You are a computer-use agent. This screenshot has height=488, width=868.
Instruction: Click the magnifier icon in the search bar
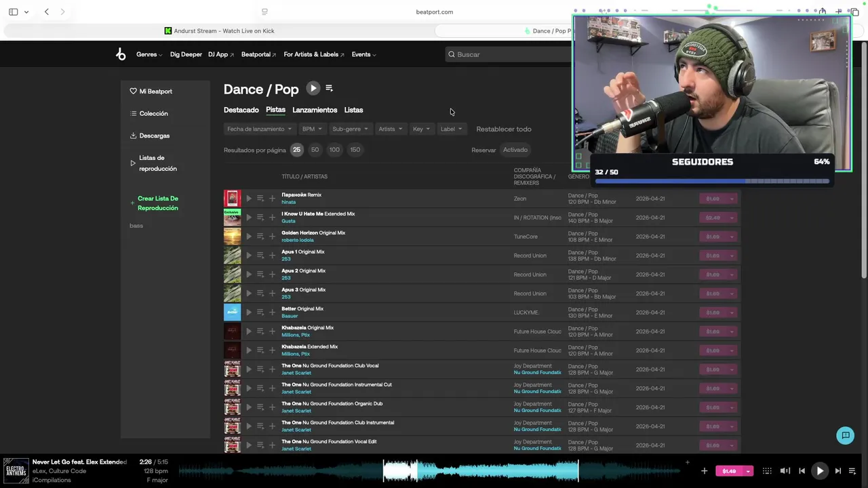click(452, 54)
